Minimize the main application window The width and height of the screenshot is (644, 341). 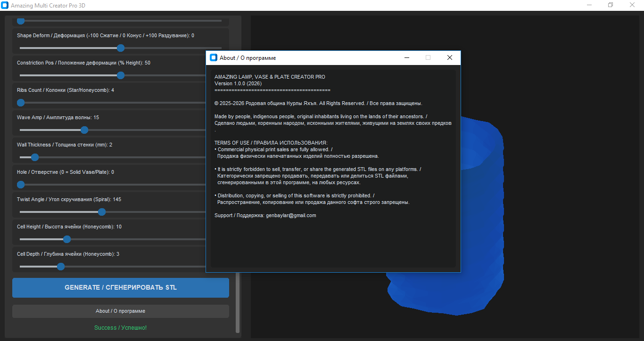click(589, 5)
